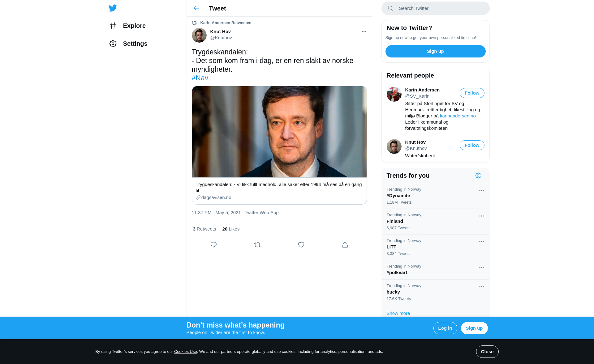Open the Explore hashtag icon in sidebar

coord(113,26)
